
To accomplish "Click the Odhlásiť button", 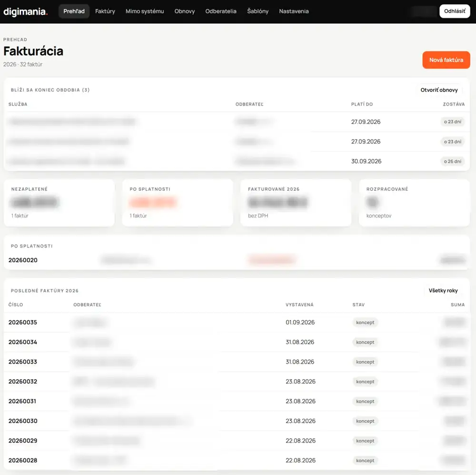I will click(x=455, y=11).
